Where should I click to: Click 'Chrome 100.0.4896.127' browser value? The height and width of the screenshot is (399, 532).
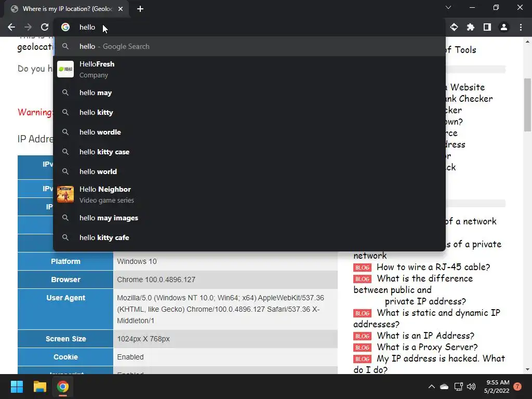pos(225,280)
